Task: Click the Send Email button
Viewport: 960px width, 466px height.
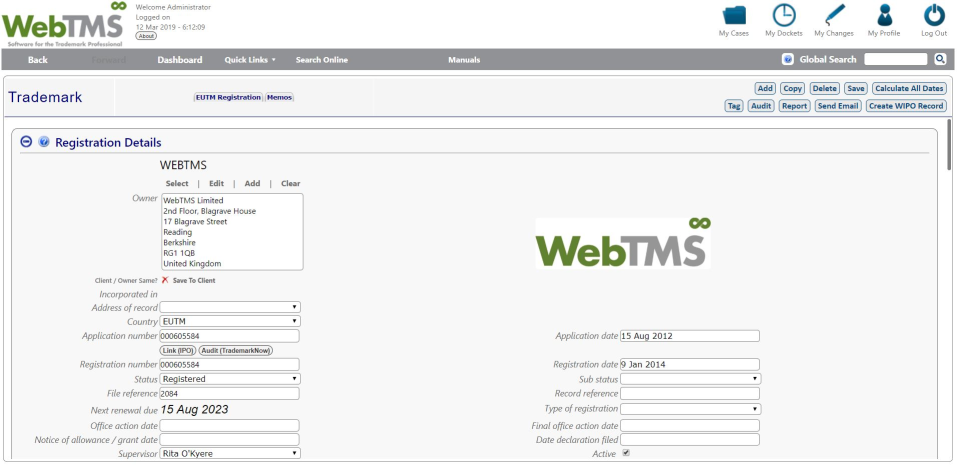Action: pyautogui.click(x=838, y=106)
